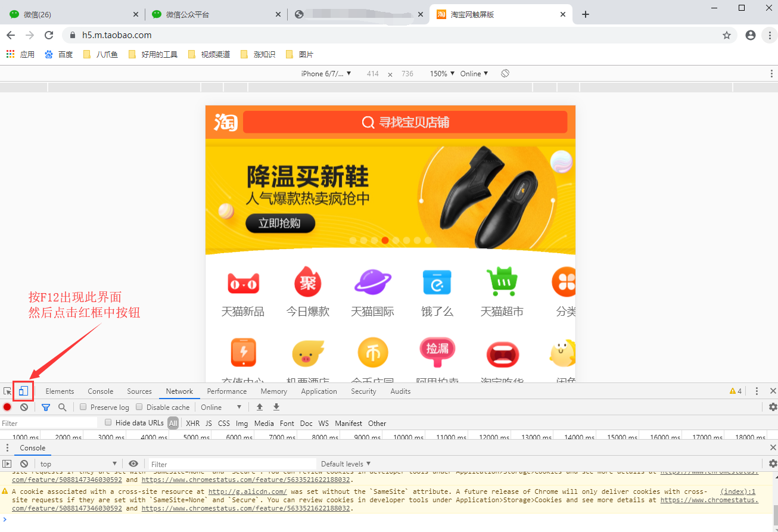The image size is (778, 532).
Task: Go back to the previous page
Action: tap(11, 35)
